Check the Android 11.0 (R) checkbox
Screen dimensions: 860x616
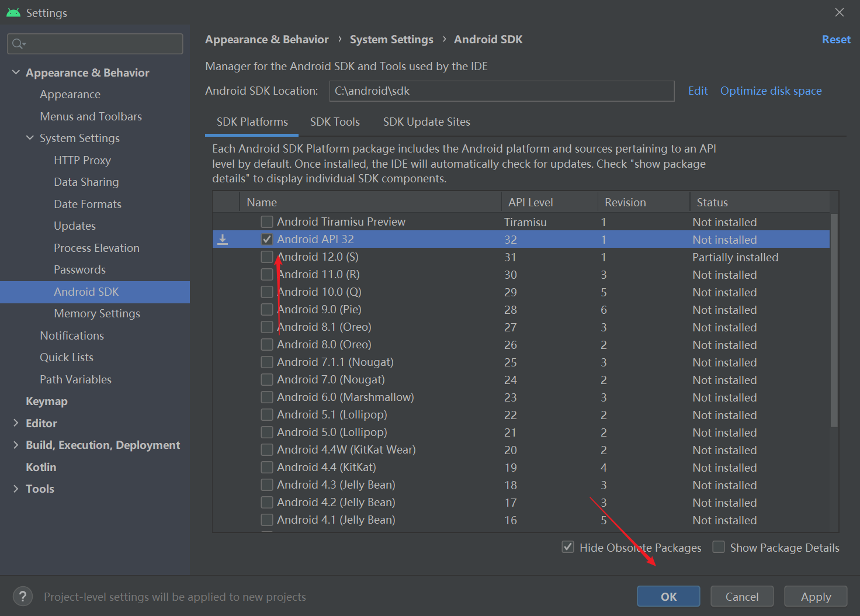(x=267, y=274)
